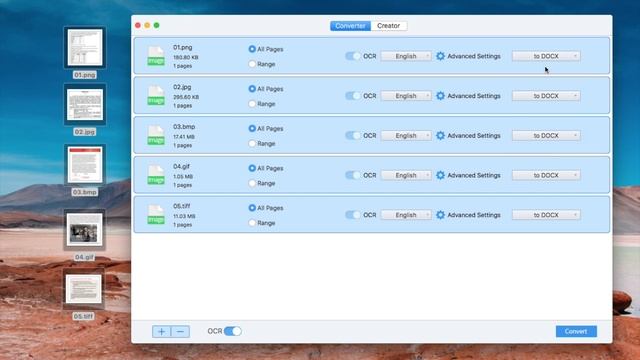
Task: Select Range option for 03.bmp
Action: point(252,143)
